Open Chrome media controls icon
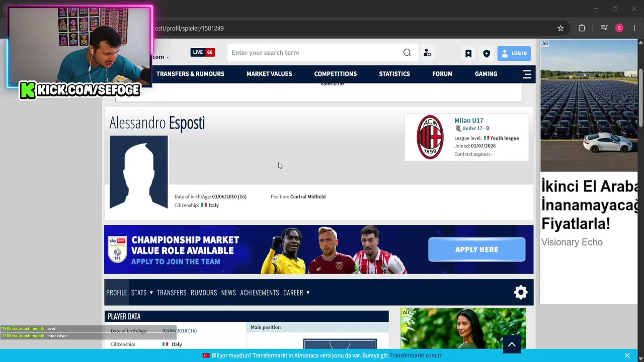Screen dimensions: 644x362 coord(604,28)
